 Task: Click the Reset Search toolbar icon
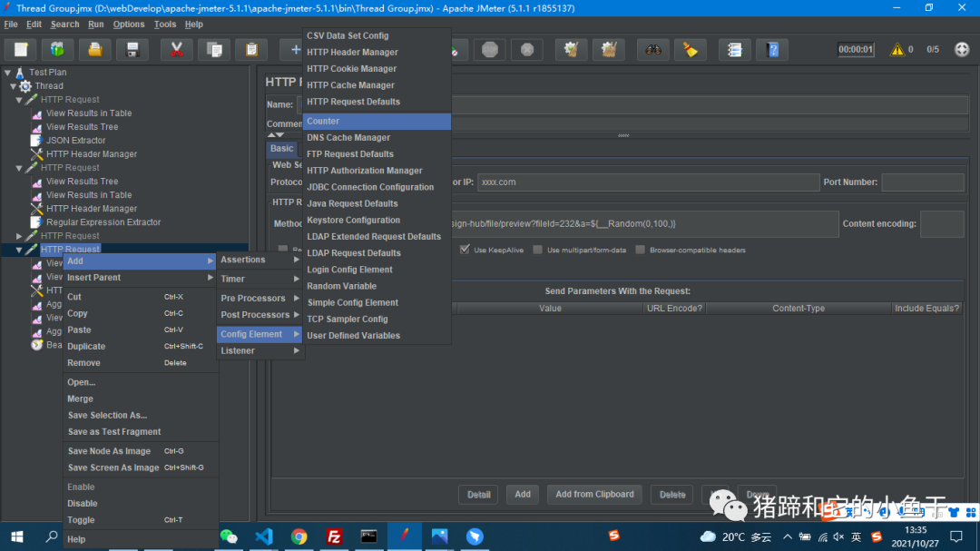pos(691,49)
